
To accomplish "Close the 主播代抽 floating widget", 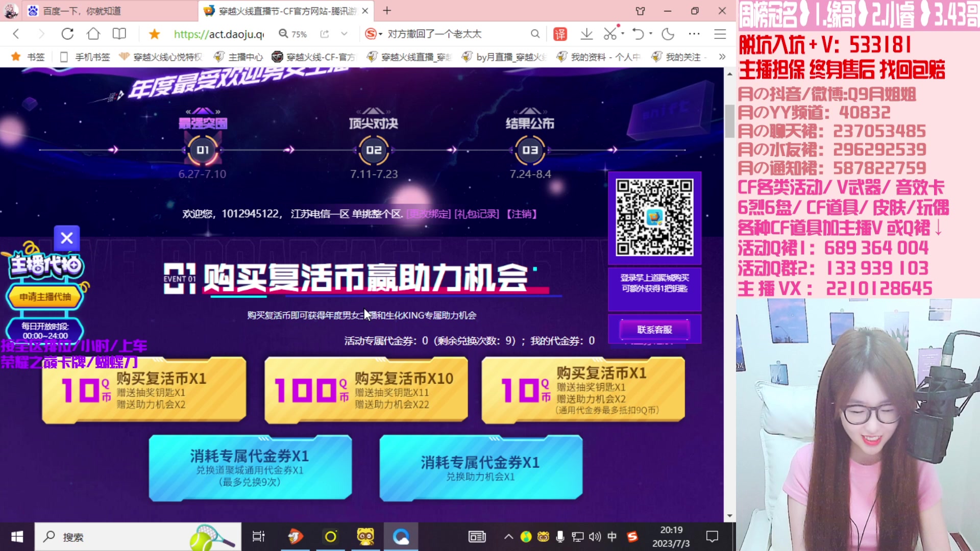I will click(x=67, y=238).
